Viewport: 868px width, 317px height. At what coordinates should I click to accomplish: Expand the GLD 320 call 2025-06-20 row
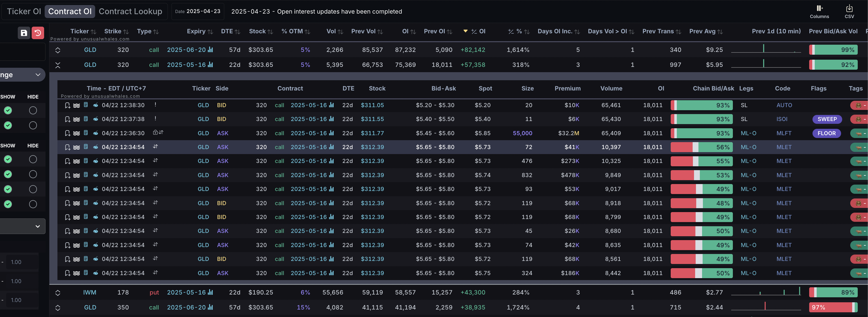[x=58, y=50]
